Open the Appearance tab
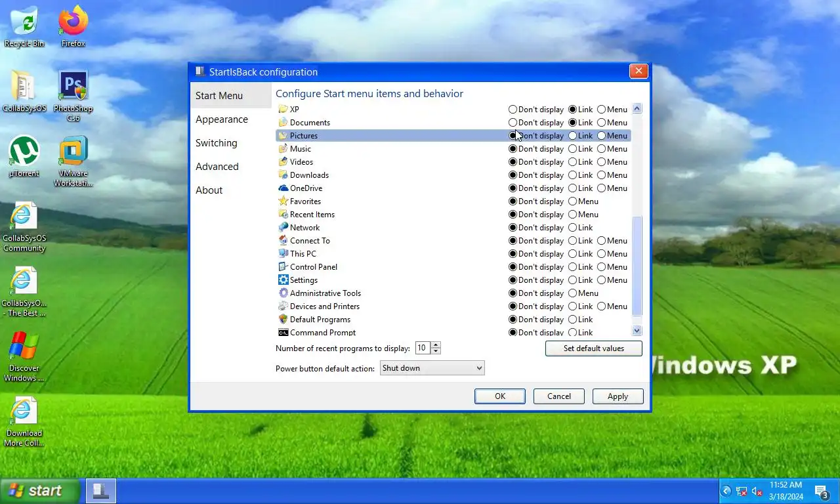840x504 pixels. click(222, 119)
